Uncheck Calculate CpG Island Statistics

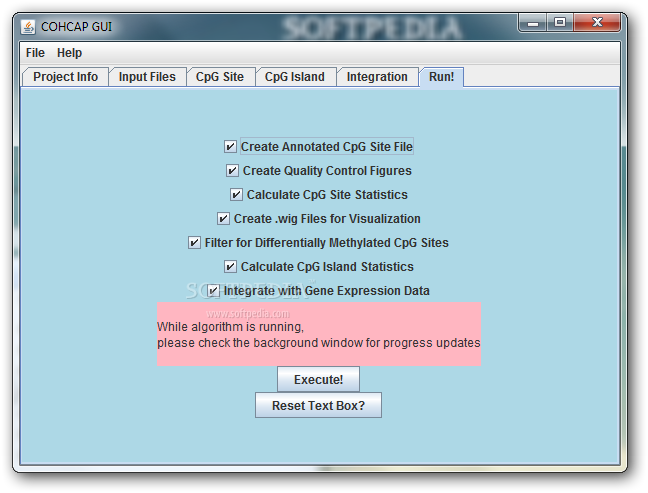point(230,267)
